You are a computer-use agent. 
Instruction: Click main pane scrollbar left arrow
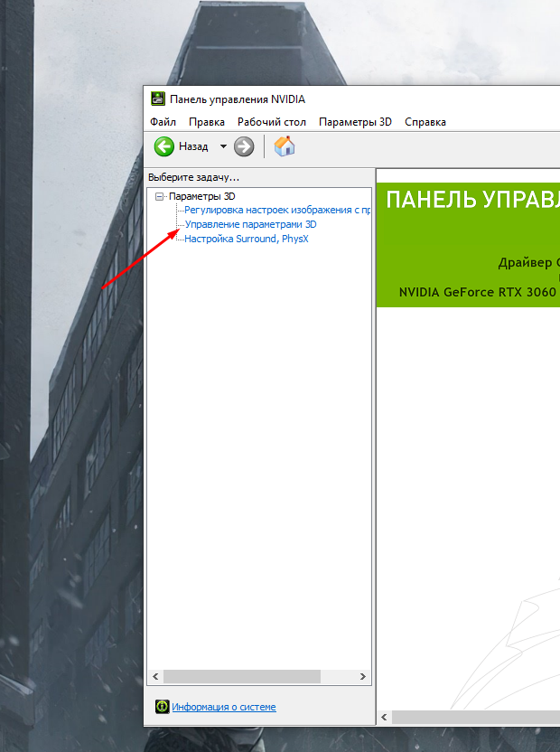pyautogui.click(x=384, y=718)
